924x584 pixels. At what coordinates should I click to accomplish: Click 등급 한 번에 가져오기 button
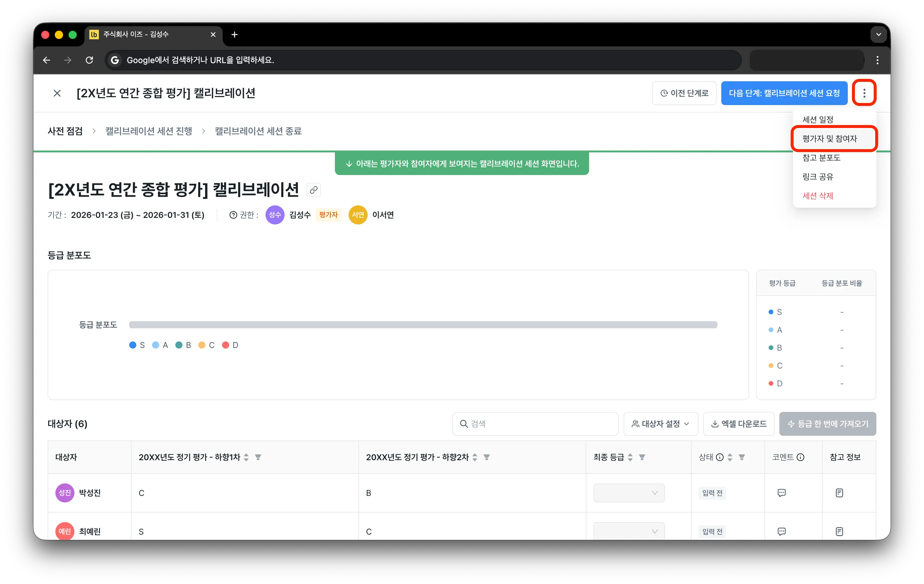(828, 424)
